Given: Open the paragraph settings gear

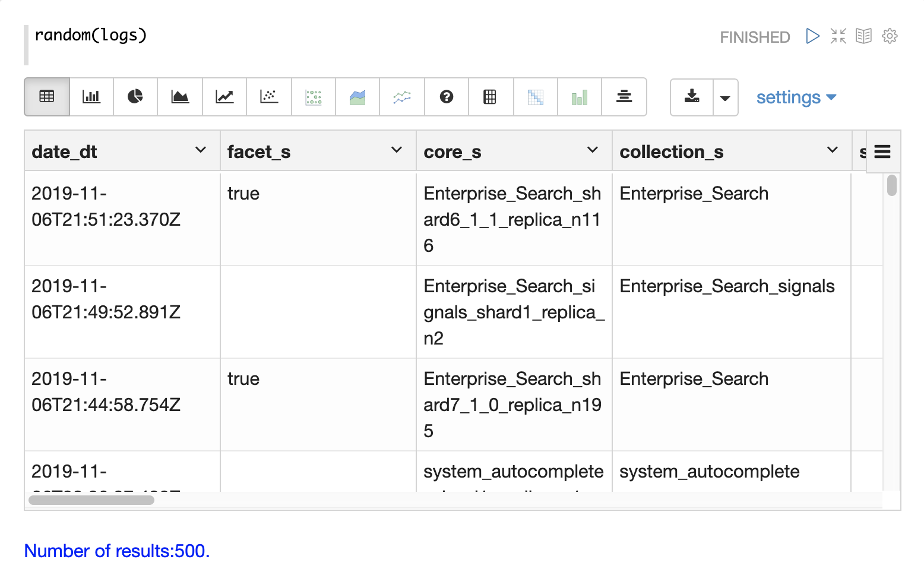Looking at the screenshot, I should (x=890, y=36).
